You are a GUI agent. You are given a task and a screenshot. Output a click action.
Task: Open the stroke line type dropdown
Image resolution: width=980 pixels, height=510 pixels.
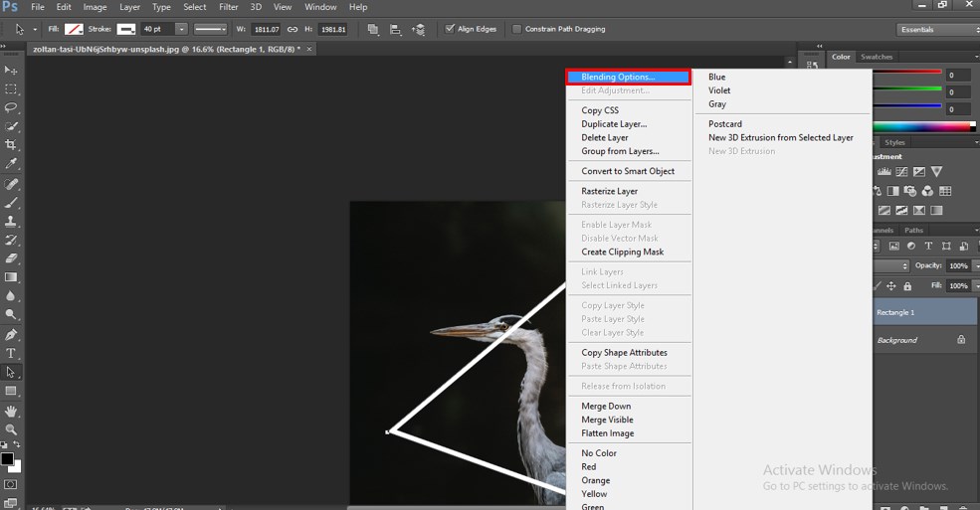click(x=211, y=30)
